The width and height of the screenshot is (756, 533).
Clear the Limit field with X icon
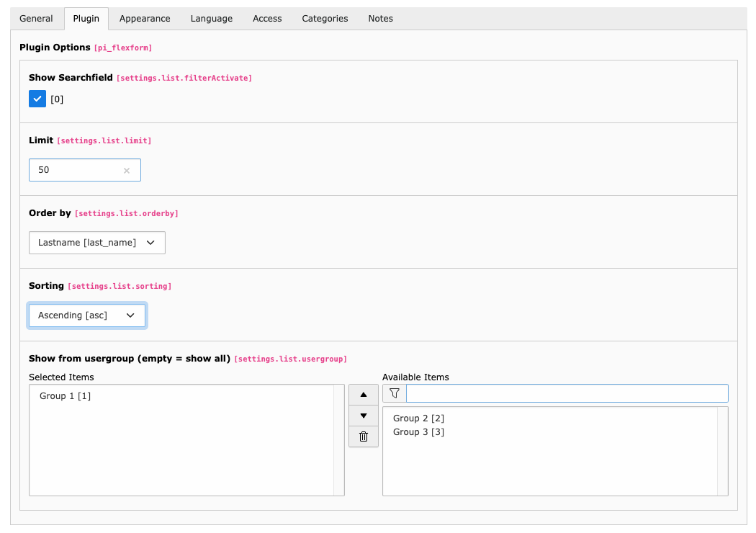click(x=127, y=171)
